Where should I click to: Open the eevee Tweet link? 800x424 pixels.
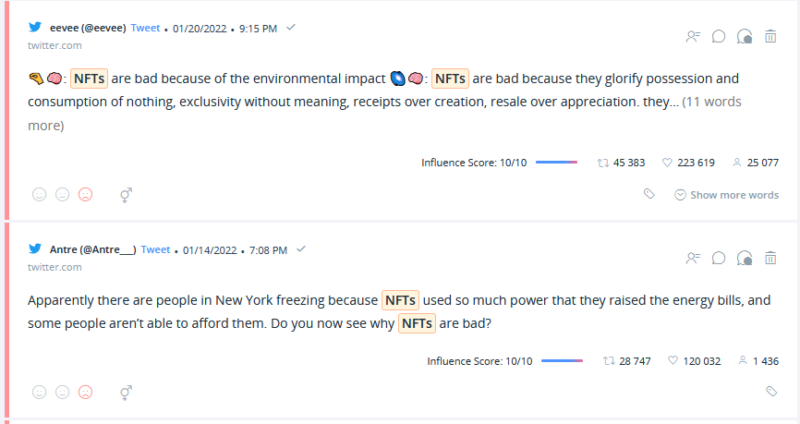point(145,28)
